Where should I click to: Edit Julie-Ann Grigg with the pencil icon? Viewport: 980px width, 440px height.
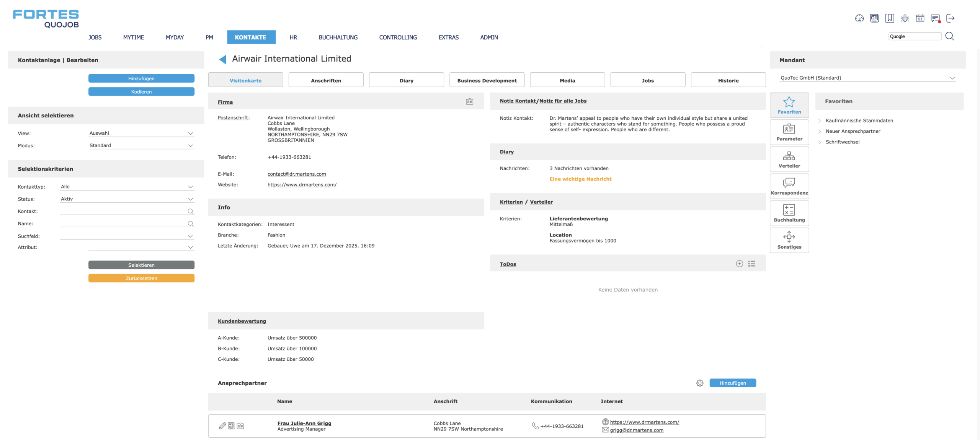[222, 425]
